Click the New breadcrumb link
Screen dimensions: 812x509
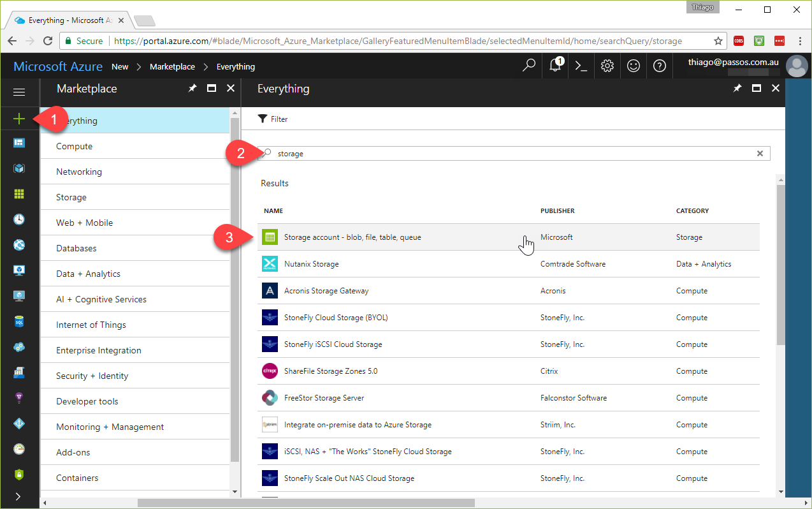[x=120, y=66]
